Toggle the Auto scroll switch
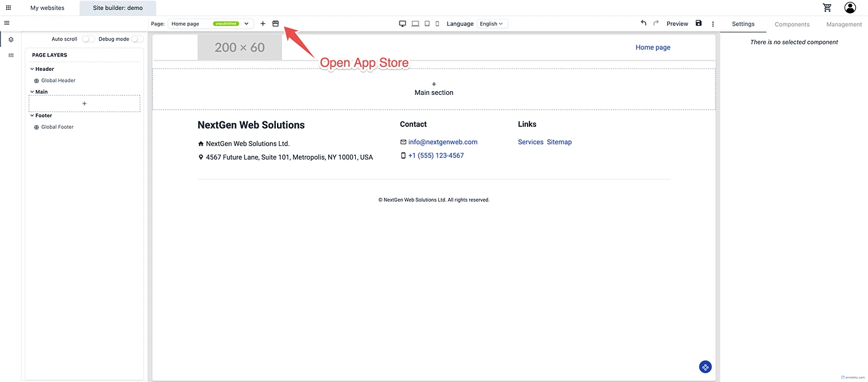868x382 pixels. [x=89, y=39]
